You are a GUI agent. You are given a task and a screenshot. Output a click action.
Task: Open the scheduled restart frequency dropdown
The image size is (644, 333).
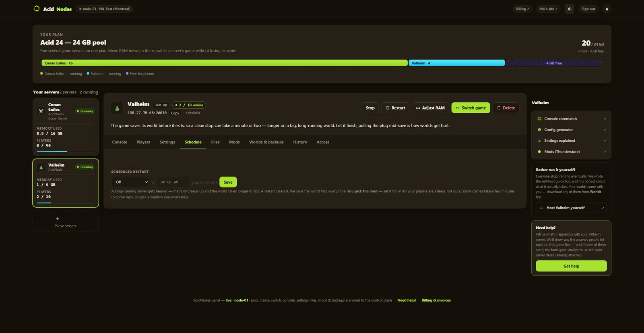(130, 182)
